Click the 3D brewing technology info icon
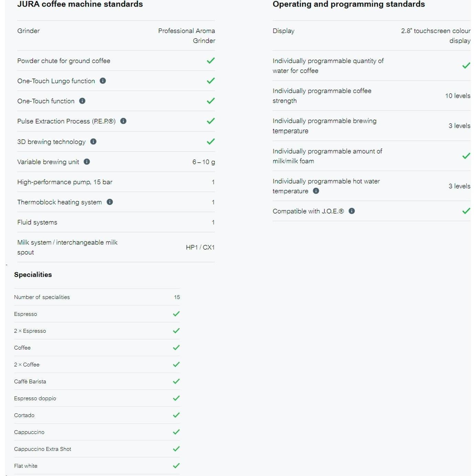This screenshot has height=476, width=476. (93, 142)
